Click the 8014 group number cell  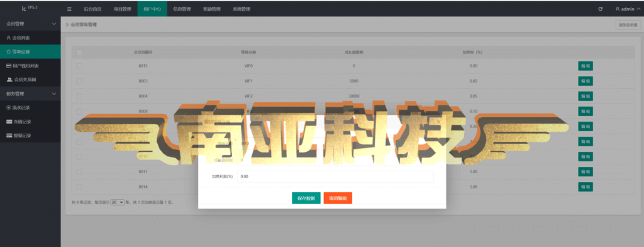click(143, 187)
